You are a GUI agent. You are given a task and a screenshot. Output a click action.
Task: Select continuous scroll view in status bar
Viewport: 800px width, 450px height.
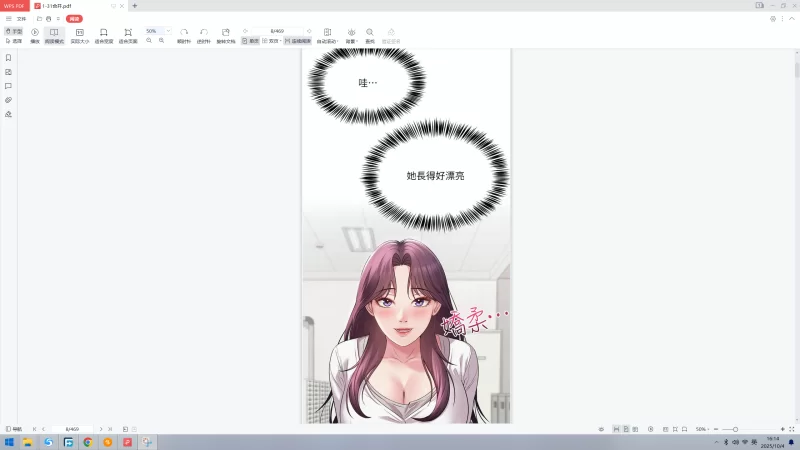(x=616, y=429)
